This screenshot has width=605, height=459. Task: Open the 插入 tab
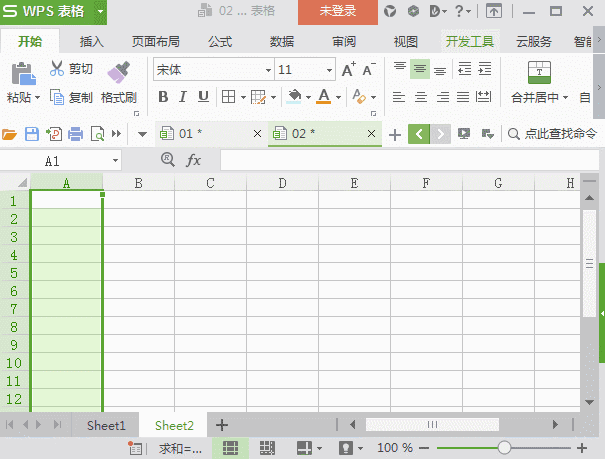(x=91, y=42)
